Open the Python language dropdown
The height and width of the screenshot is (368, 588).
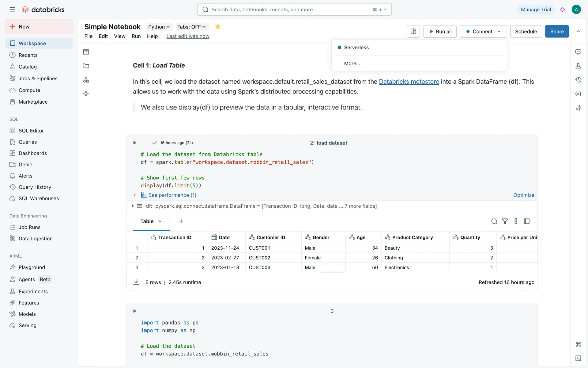pos(159,27)
